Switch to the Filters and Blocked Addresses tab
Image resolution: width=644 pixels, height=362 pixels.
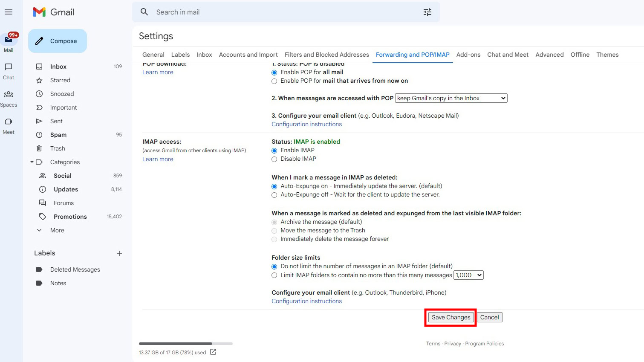click(x=326, y=55)
